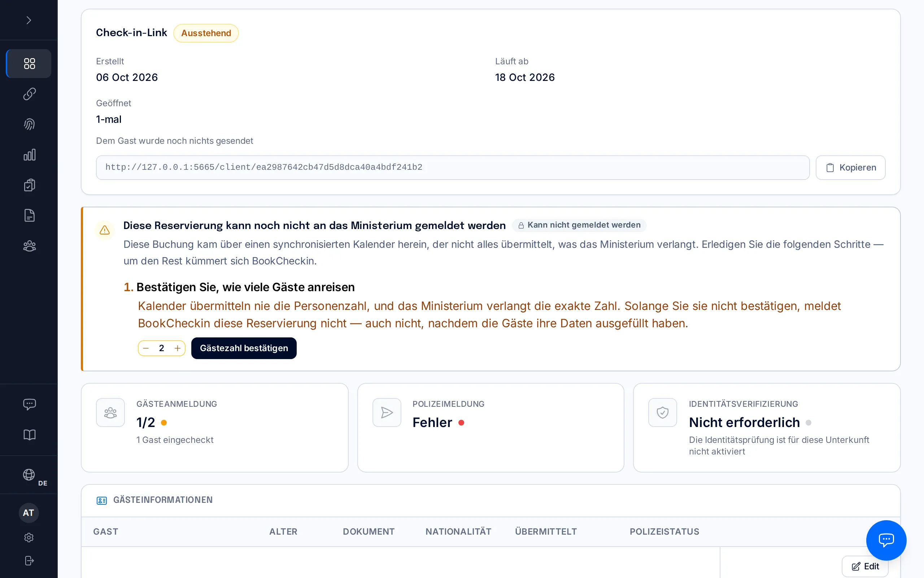The width and height of the screenshot is (924, 578).
Task: Open the dashboard grid icon in sidebar
Action: point(29,64)
